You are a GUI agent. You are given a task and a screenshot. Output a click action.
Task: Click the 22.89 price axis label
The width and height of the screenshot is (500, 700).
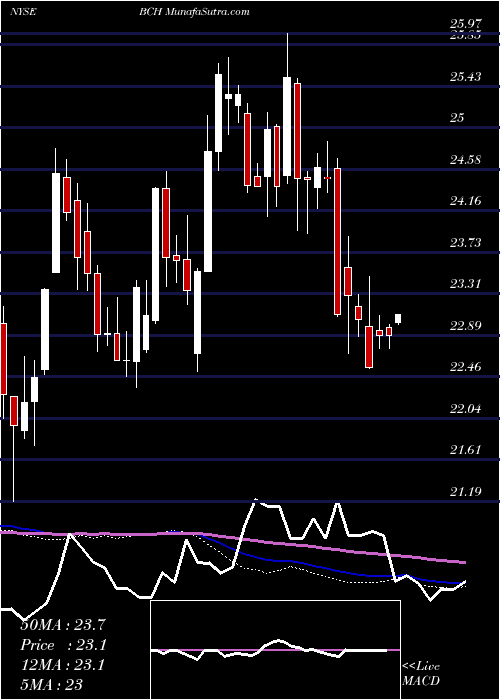tap(466, 325)
